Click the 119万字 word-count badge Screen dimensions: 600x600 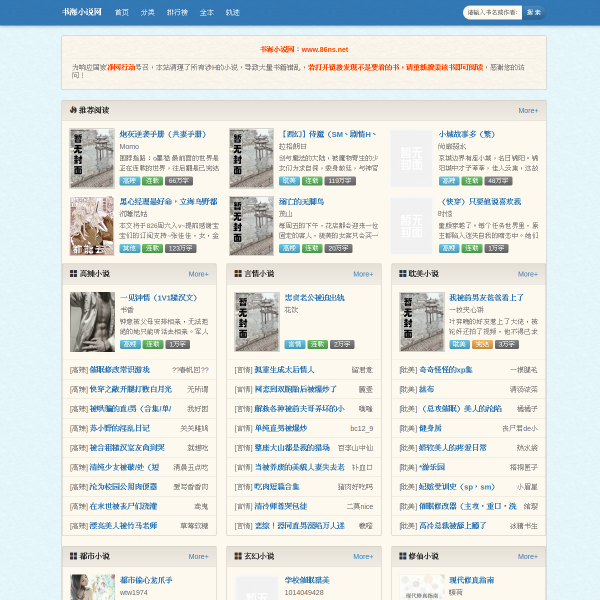click(x=340, y=181)
